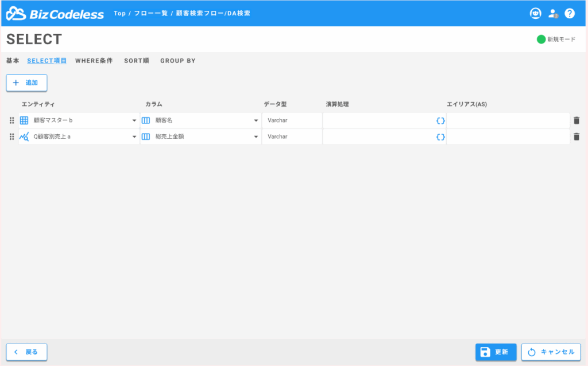This screenshot has width=588, height=366.
Task: Click query chart icon beside Q顧客別売上 a
Action: [24, 137]
